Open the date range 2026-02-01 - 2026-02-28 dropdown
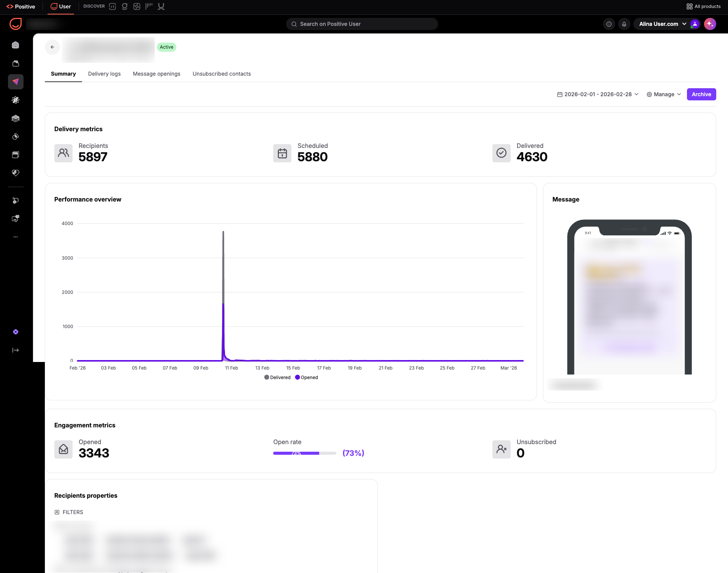This screenshot has width=728, height=573. 598,94
